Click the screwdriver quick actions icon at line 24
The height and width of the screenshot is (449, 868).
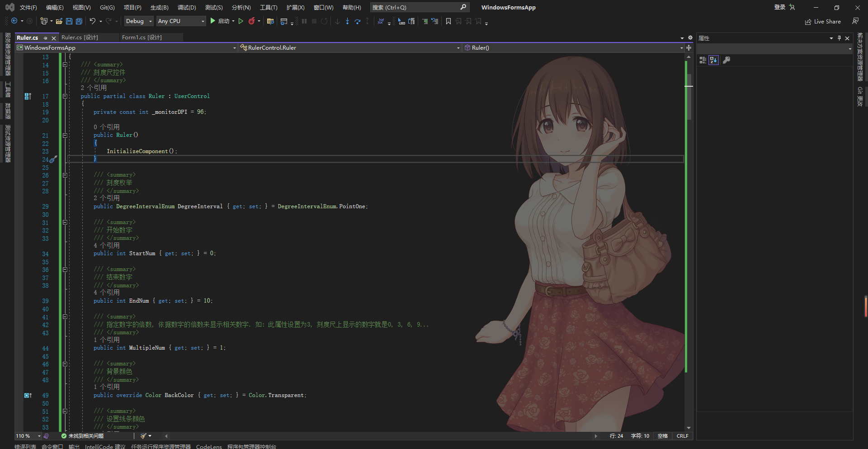coord(53,159)
